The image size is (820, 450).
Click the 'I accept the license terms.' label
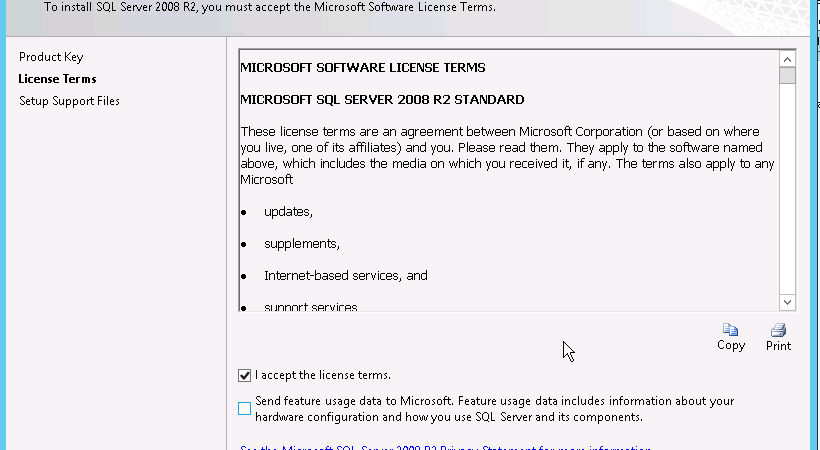click(x=323, y=375)
